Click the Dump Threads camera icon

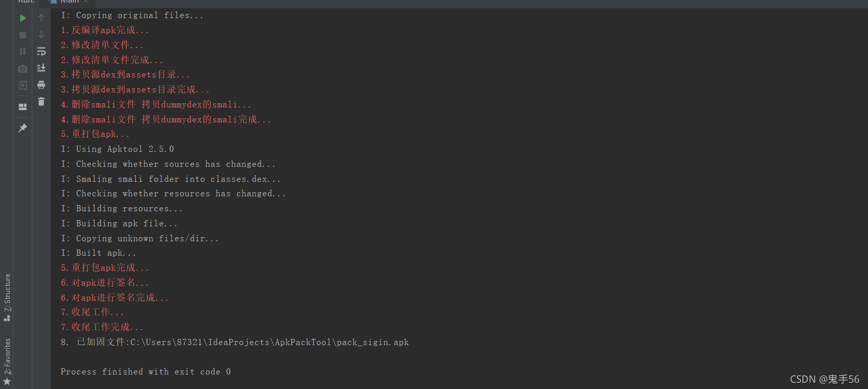[x=23, y=69]
